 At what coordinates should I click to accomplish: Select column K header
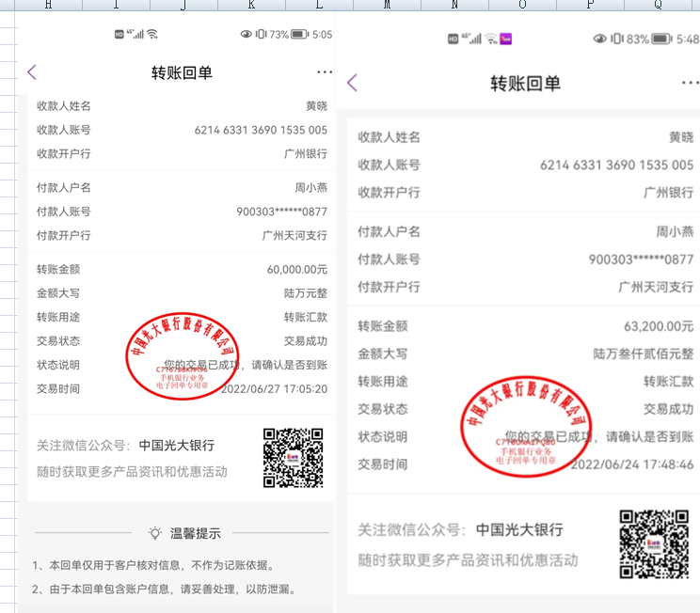tap(251, 5)
